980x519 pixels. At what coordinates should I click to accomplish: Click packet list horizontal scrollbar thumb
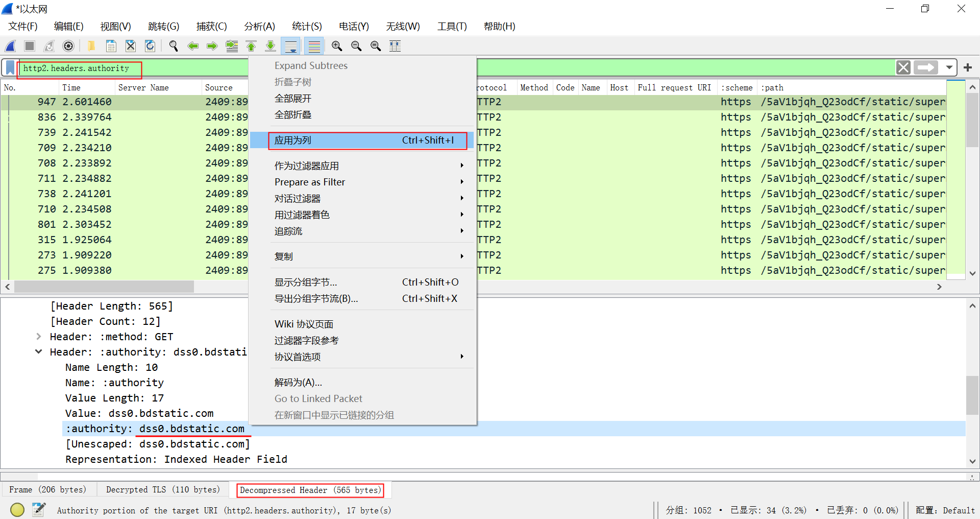pos(104,287)
